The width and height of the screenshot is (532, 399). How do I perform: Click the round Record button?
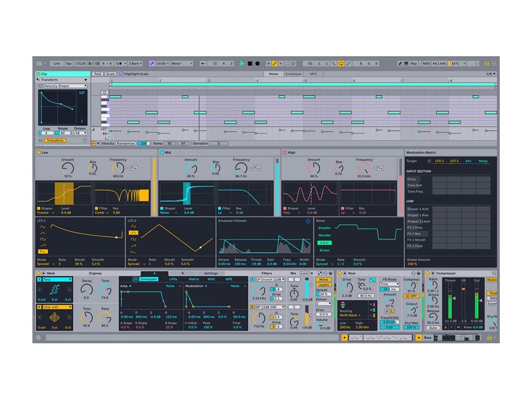[257, 63]
